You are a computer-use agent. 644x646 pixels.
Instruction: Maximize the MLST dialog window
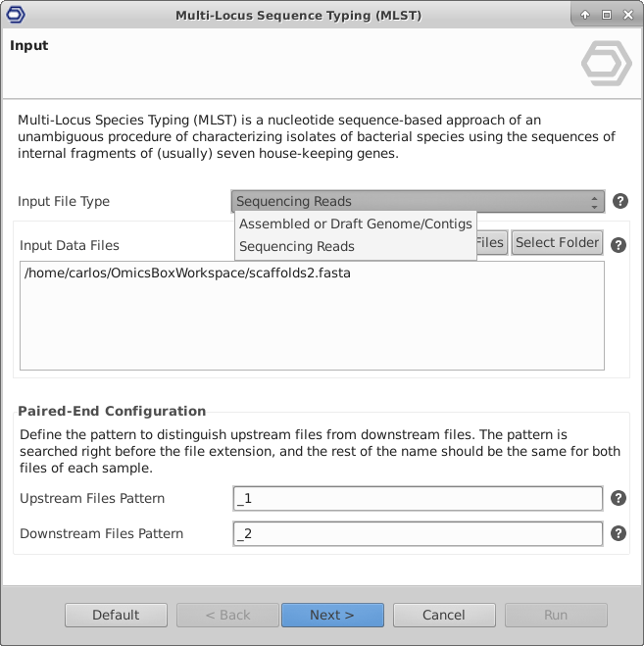[607, 15]
